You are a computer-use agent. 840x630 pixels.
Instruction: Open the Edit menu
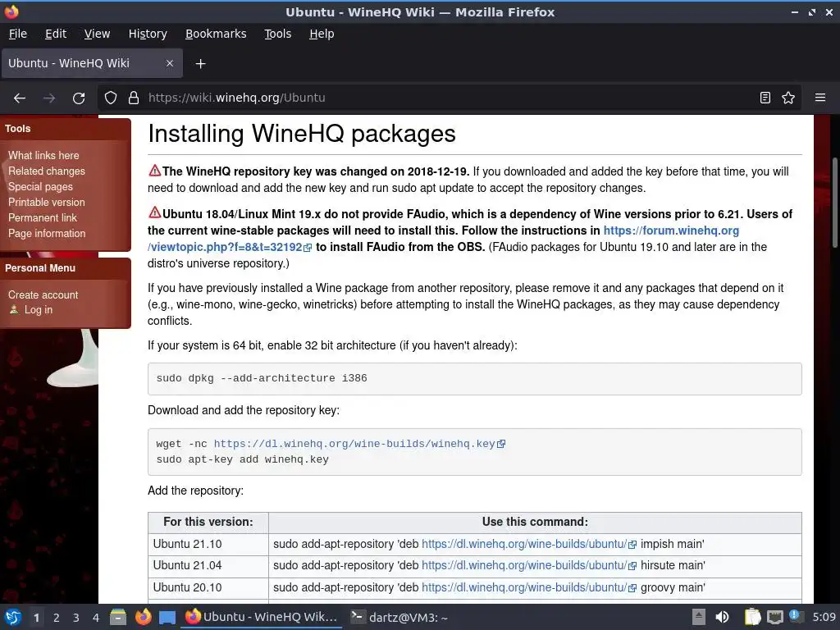pos(56,34)
